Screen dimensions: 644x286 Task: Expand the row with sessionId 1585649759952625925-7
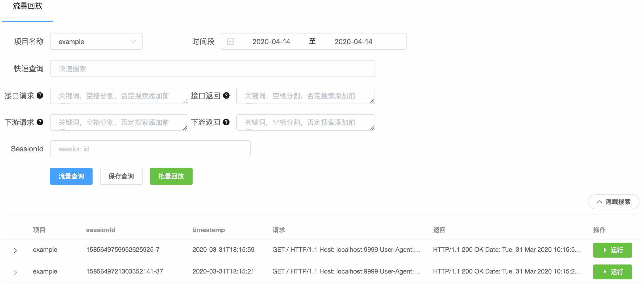[x=15, y=250]
